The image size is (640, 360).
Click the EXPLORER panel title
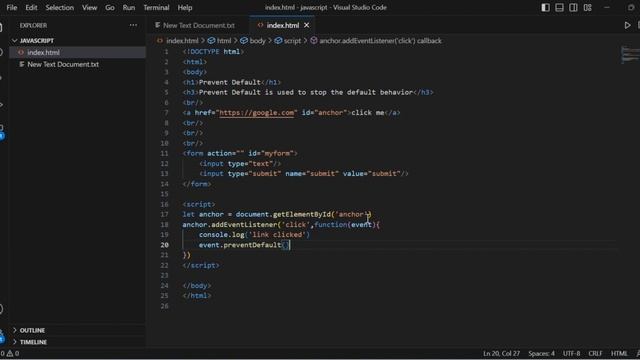pyautogui.click(x=33, y=25)
